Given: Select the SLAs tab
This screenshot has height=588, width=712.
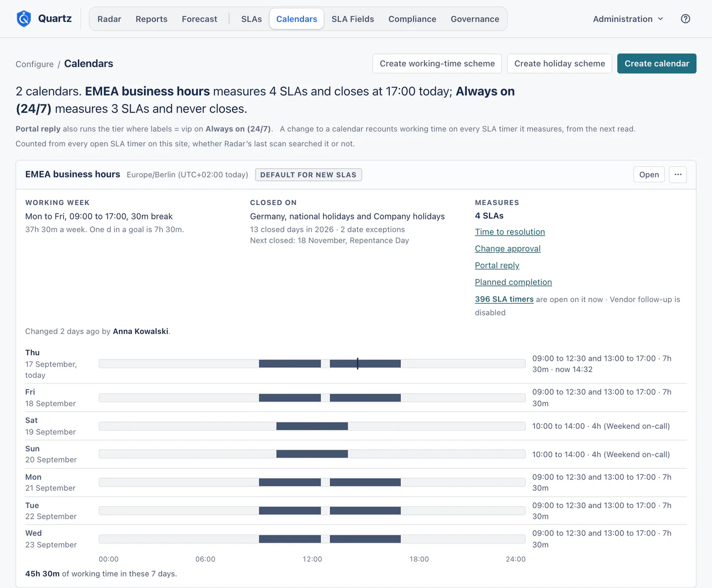Looking at the screenshot, I should click(x=252, y=19).
